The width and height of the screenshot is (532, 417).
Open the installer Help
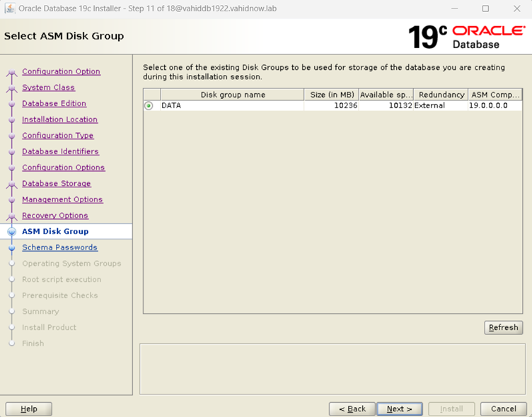tap(28, 409)
